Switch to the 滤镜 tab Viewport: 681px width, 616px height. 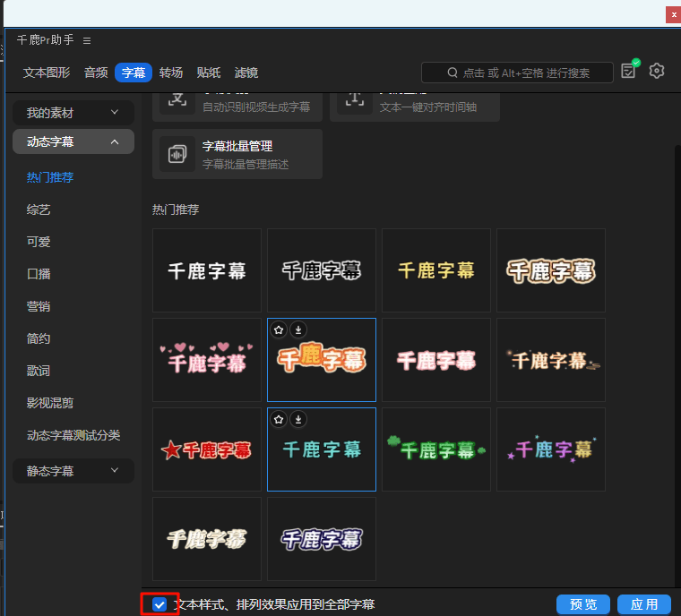pyautogui.click(x=246, y=73)
